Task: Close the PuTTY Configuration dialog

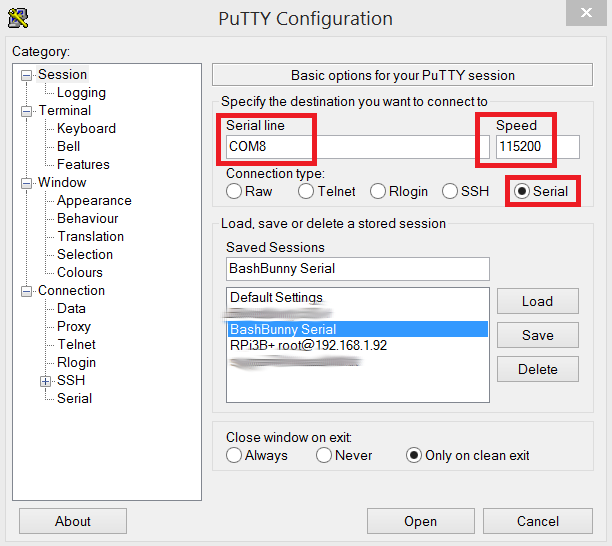Action: coord(586,13)
